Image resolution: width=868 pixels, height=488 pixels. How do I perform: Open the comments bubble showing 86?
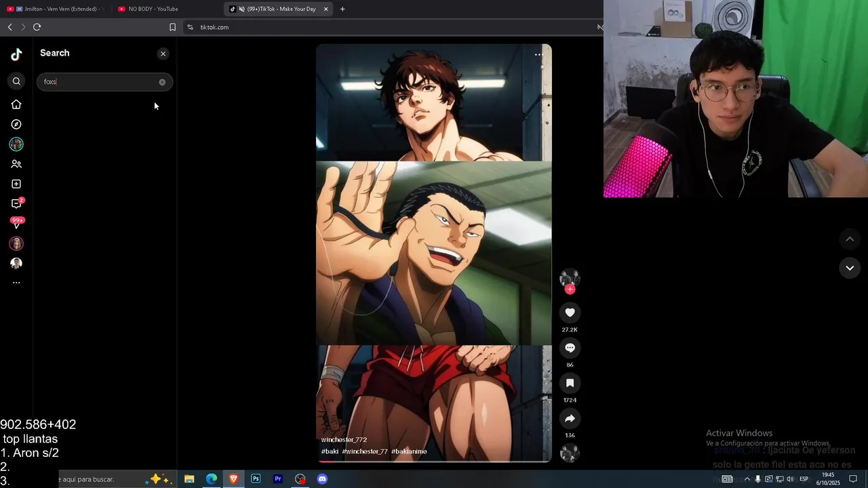click(x=570, y=348)
